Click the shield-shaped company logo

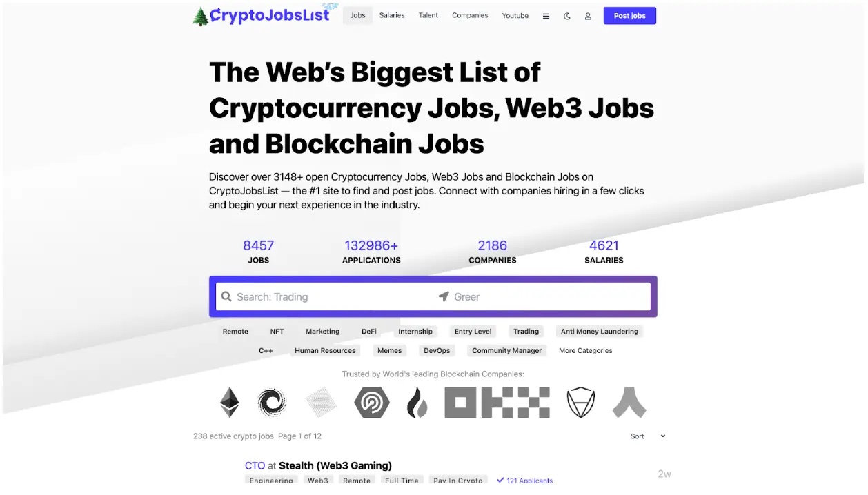[x=580, y=402]
